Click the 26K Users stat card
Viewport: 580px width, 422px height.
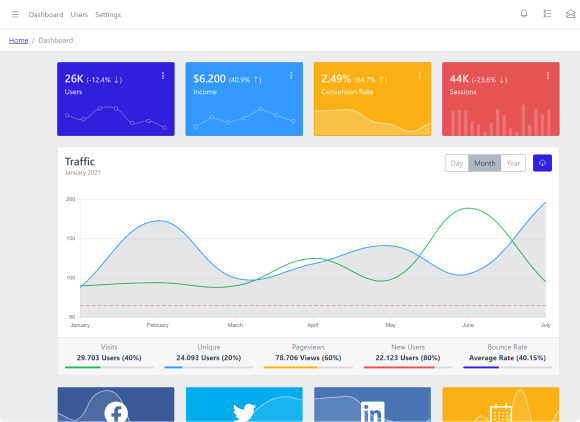pyautogui.click(x=116, y=99)
